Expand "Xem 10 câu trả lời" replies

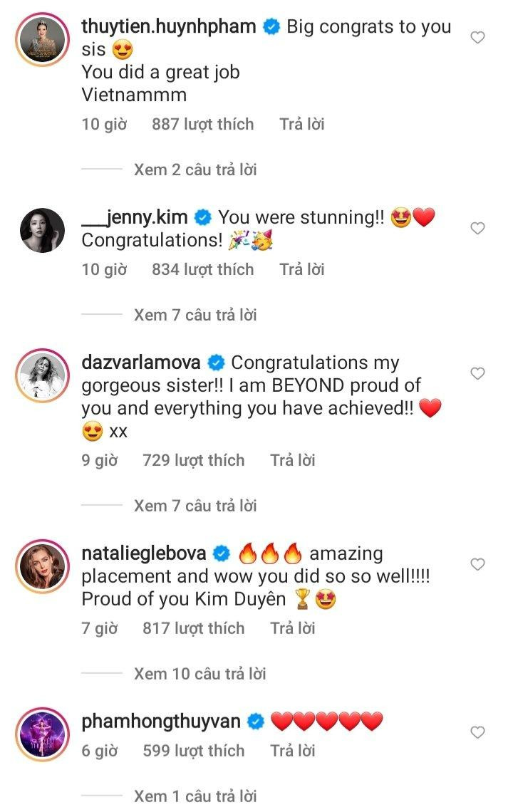(x=199, y=674)
